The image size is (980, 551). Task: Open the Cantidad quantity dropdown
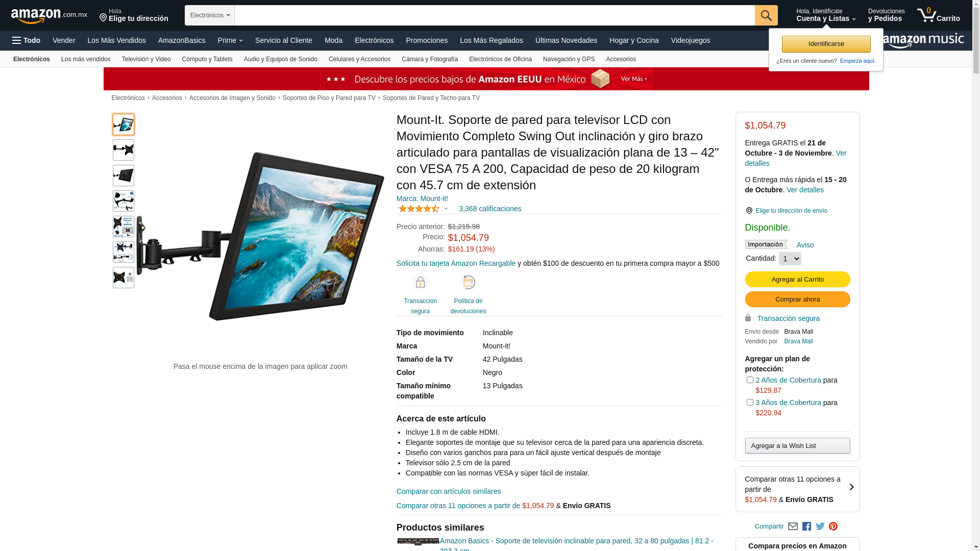pyautogui.click(x=790, y=259)
